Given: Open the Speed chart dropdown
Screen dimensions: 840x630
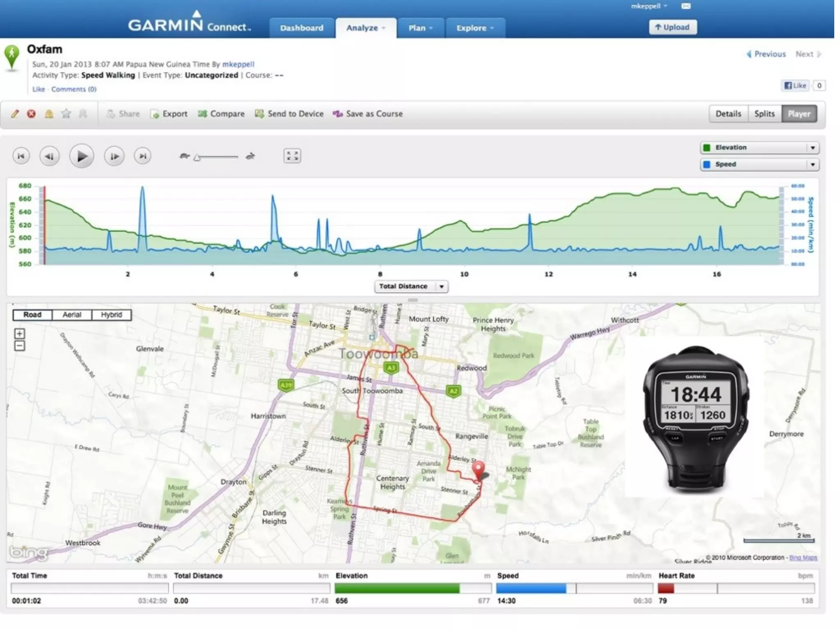Looking at the screenshot, I should (x=812, y=164).
